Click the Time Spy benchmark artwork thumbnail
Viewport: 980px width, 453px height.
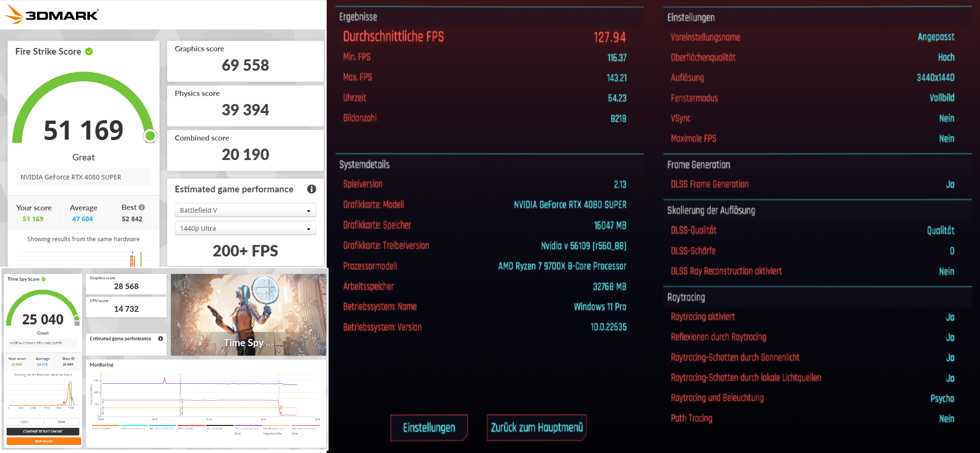coord(248,315)
